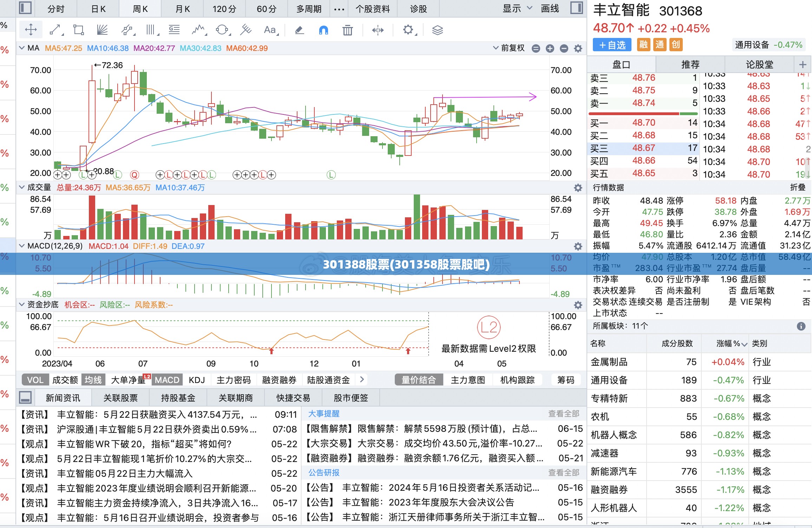The height and width of the screenshot is (528, 812).
Task: Click the 折叠 link in 行情数据
Action: click(798, 187)
